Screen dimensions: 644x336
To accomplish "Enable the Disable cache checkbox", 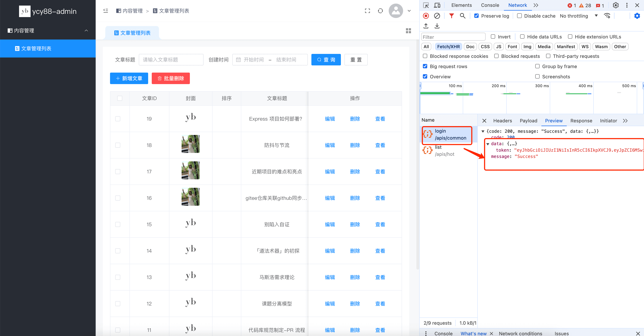I will click(519, 16).
